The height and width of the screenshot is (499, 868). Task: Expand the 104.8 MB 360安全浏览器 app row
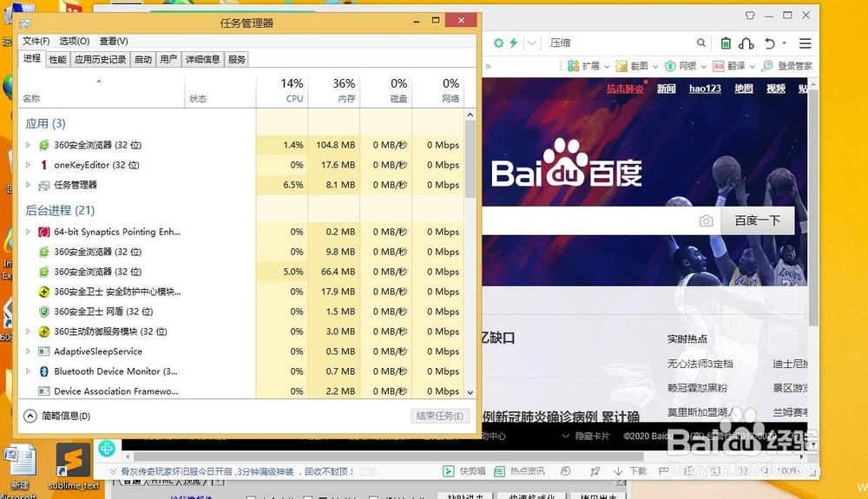point(28,145)
